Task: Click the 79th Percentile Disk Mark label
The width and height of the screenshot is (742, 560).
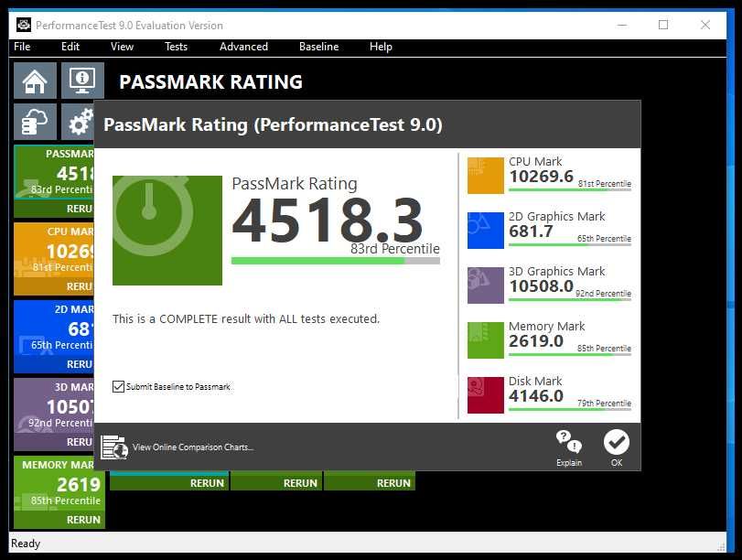Action: [604, 404]
